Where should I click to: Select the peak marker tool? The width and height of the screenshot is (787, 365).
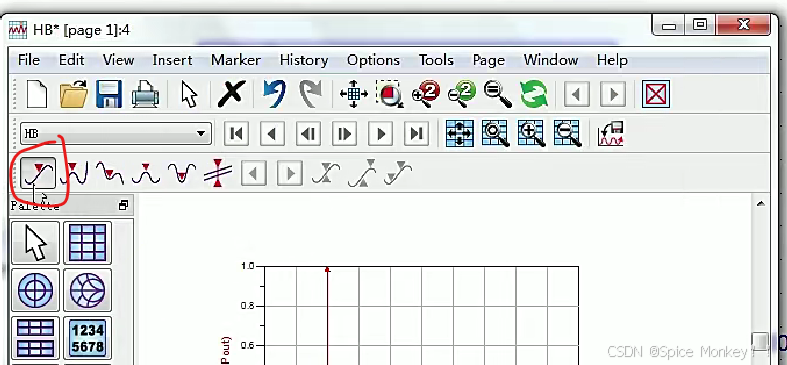[x=146, y=173]
